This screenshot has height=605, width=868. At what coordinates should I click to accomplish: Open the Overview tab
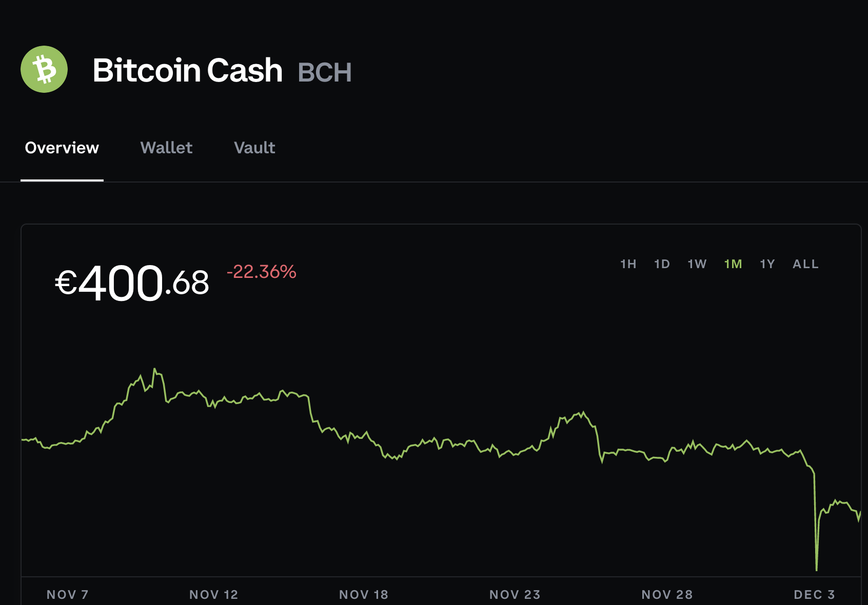pos(62,148)
